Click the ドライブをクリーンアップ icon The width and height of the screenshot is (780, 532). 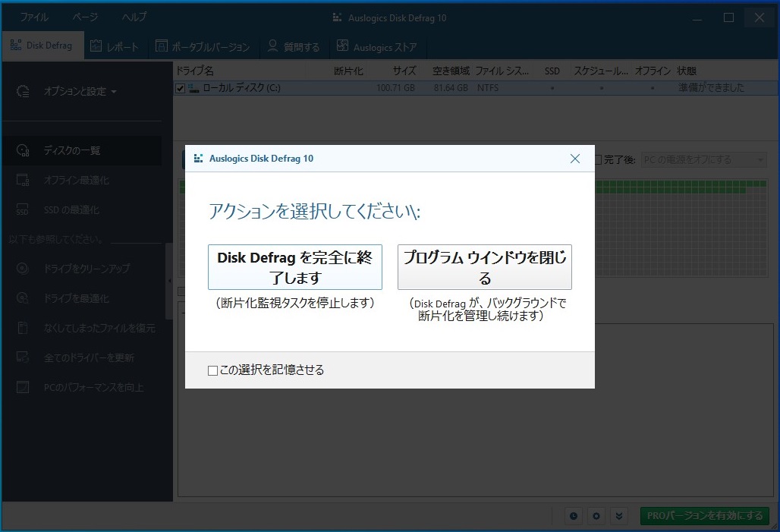click(x=23, y=269)
